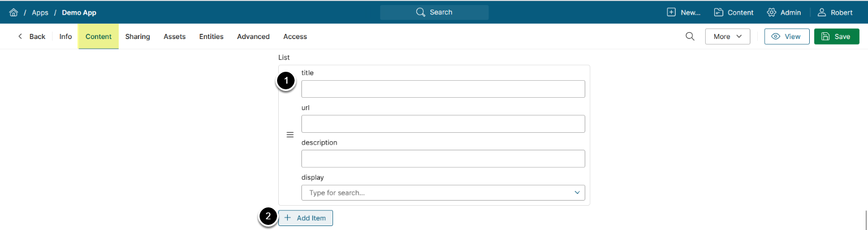
Task: Open Content from the top navigation bar
Action: [733, 12]
